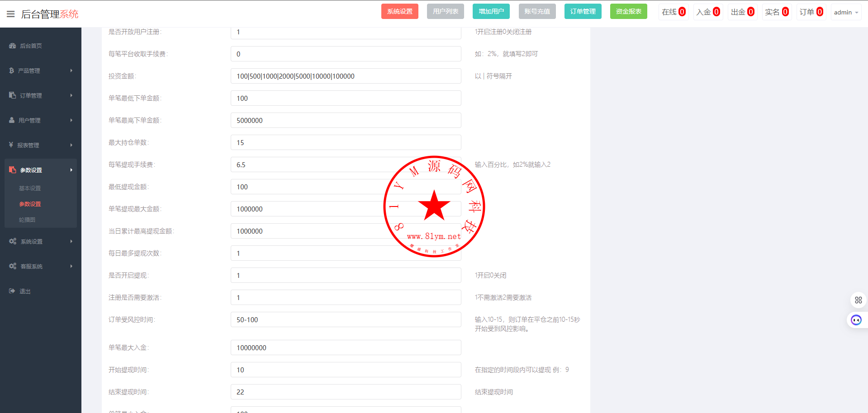This screenshot has height=413, width=868.
Task: Click the hint text 1开启0关闭
Action: coord(490,275)
